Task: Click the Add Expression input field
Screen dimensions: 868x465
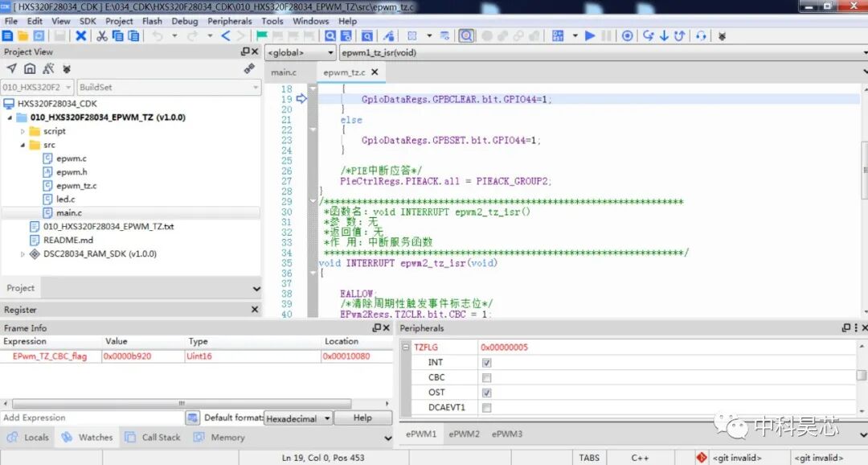Action: 92,418
